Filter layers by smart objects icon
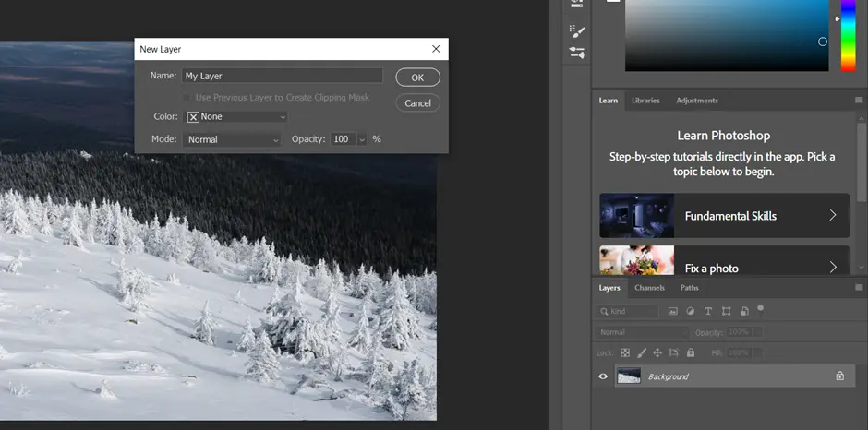The image size is (868, 430). click(744, 311)
